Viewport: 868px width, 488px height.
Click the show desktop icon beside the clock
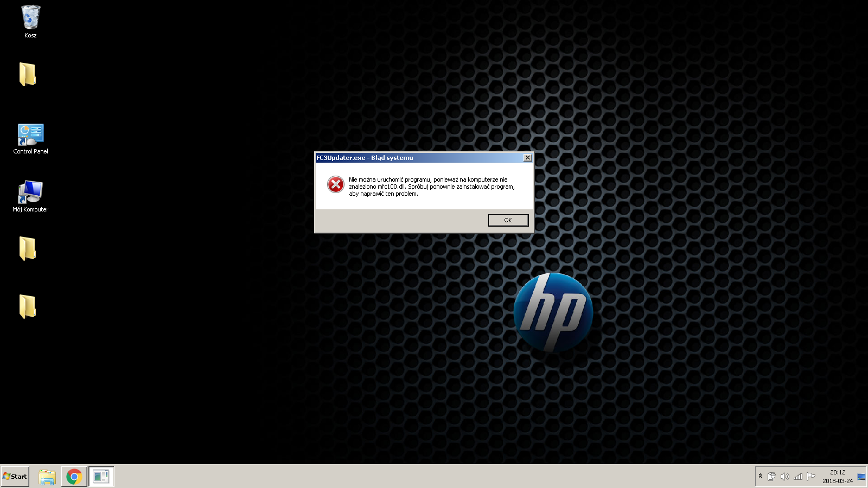[x=861, y=477]
